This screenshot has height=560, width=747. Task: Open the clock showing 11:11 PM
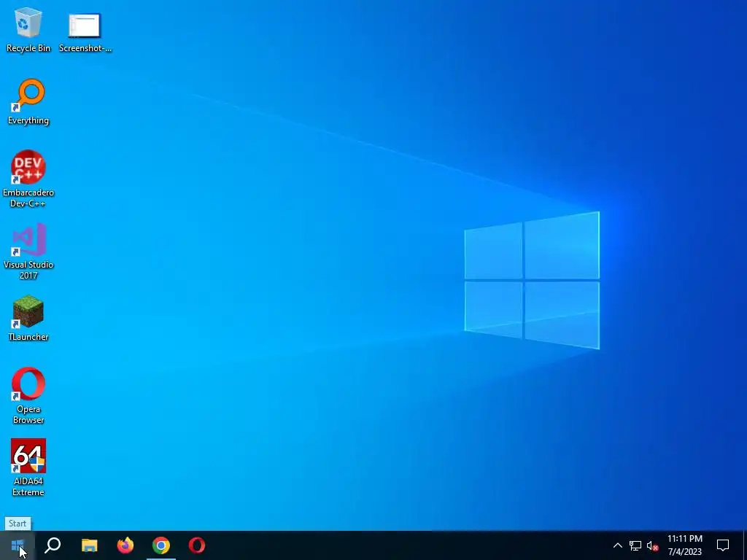pos(684,545)
